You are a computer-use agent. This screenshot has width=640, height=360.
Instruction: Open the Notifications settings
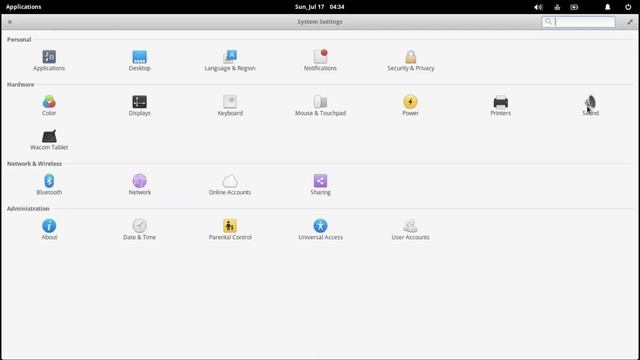tap(320, 60)
